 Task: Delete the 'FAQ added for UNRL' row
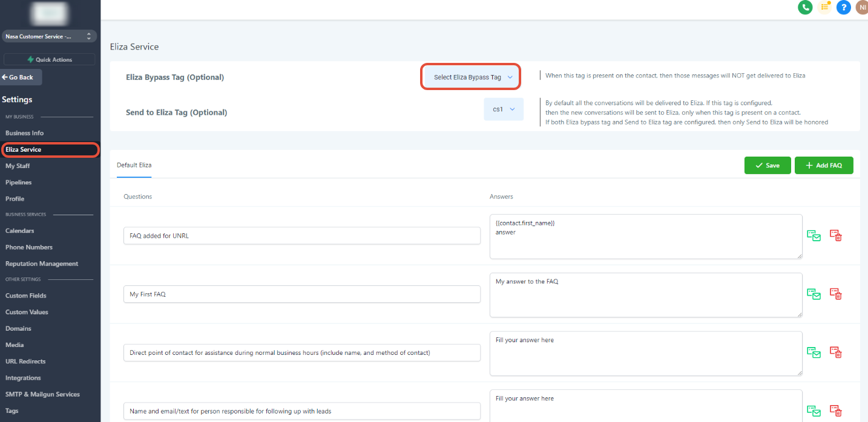[x=836, y=236]
